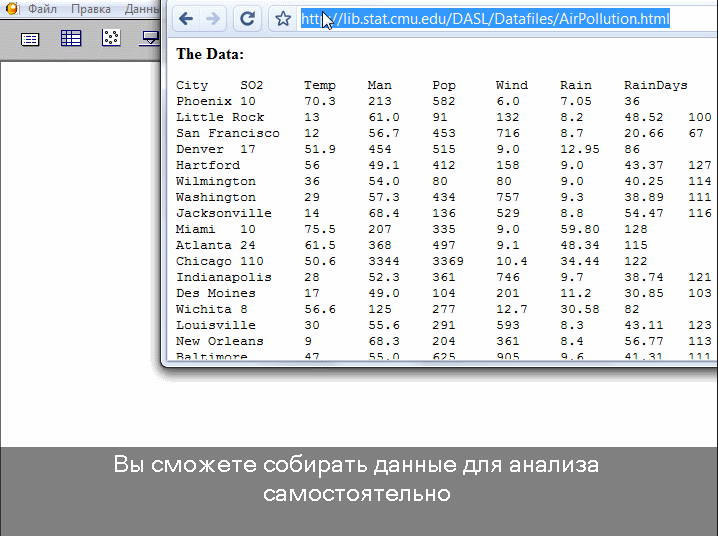This screenshot has width=718, height=536.
Task: Select the data table grid icon
Action: (x=71, y=38)
